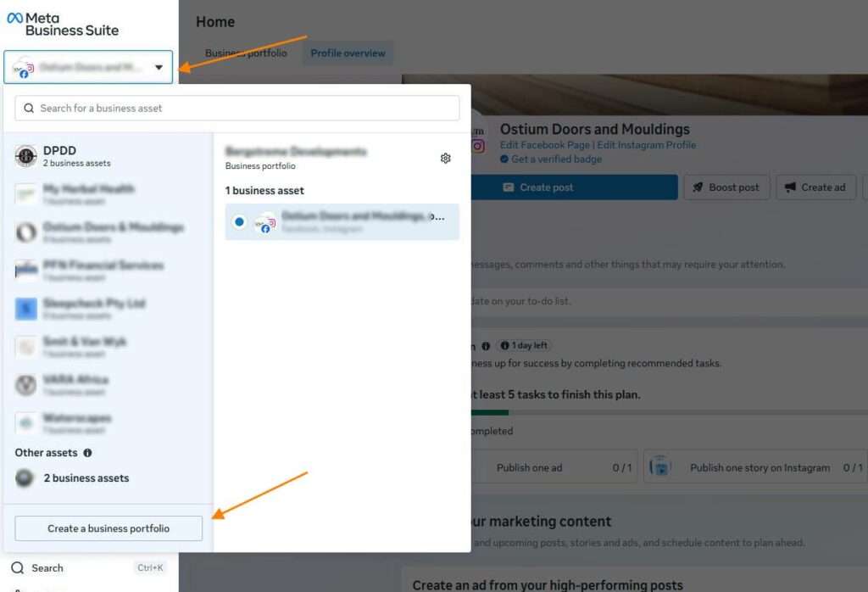Select Ostium Doors & Mouldings in portfolio list

pos(108,232)
